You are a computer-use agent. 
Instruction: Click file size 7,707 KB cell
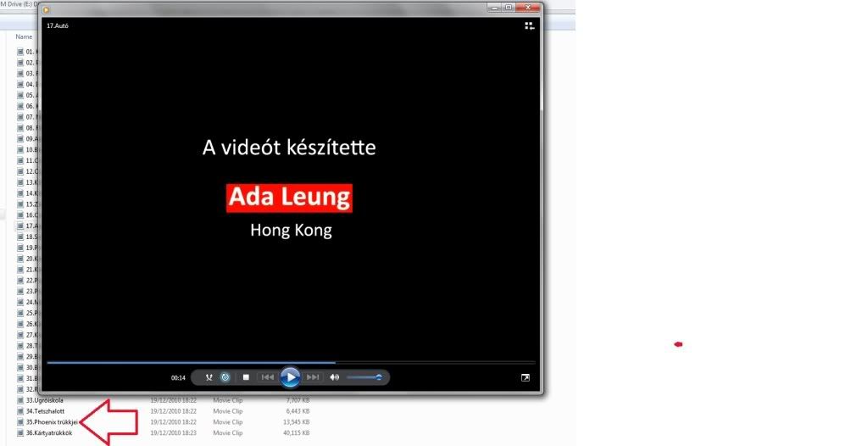click(x=298, y=400)
